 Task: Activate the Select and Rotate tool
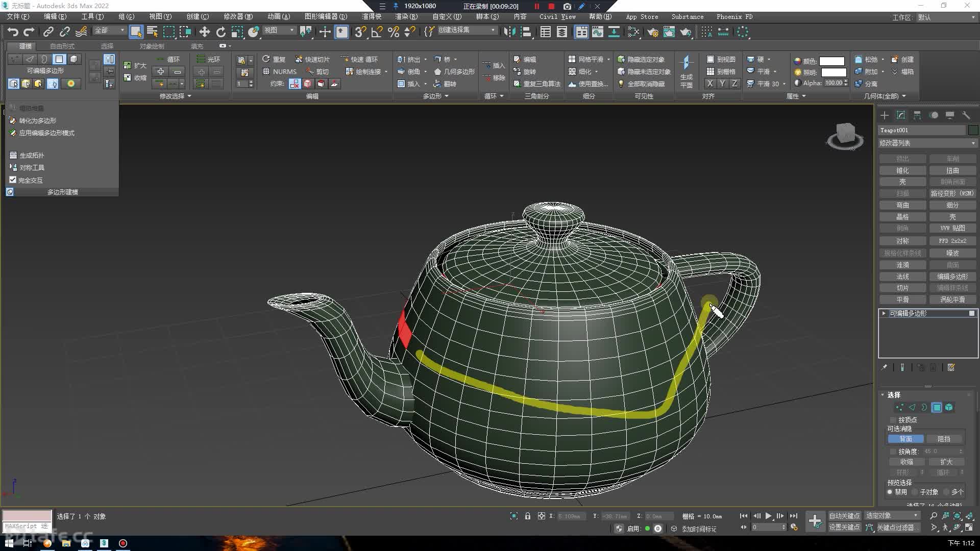(221, 32)
